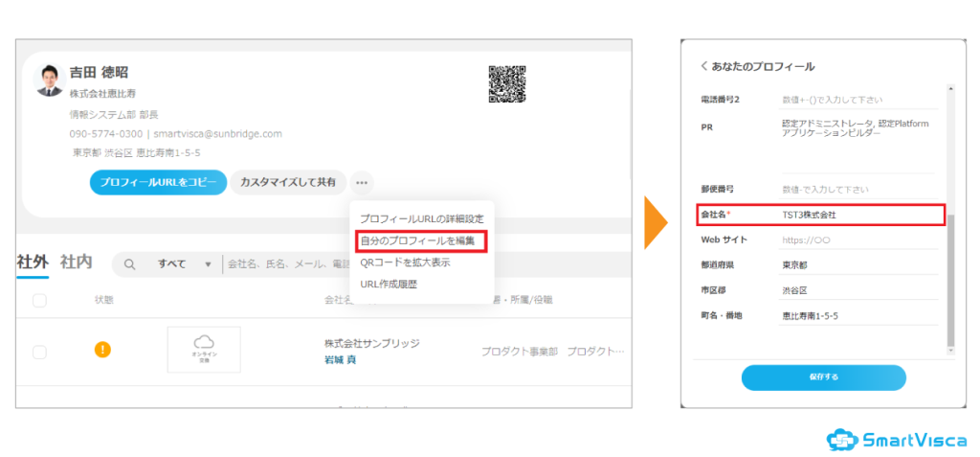Click the QR code image on the profile card

507,84
